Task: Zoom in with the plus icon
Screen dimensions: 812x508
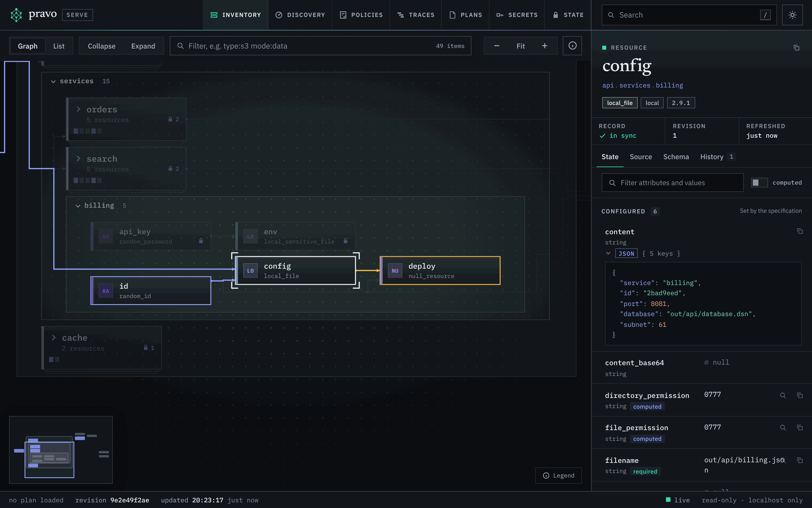Action: [x=545, y=46]
